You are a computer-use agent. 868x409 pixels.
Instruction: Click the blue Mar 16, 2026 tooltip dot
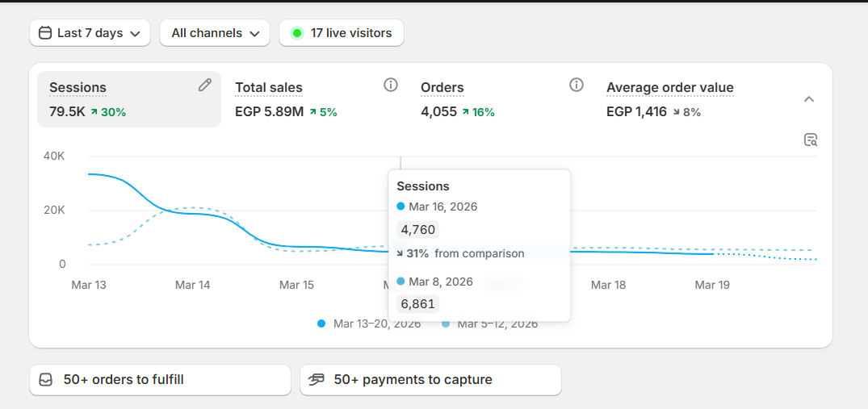coord(401,207)
